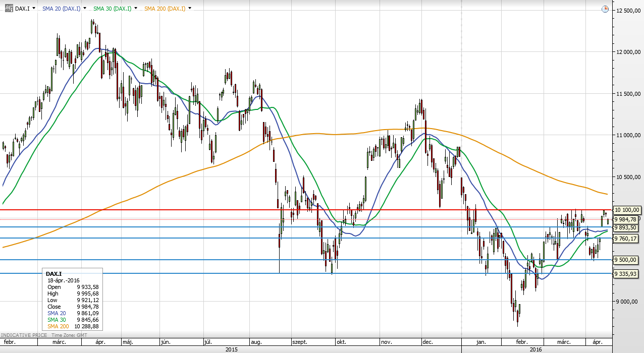Screen dimensions: 644x353
Task: Click the 2015 year label
Action: pyautogui.click(x=232, y=349)
